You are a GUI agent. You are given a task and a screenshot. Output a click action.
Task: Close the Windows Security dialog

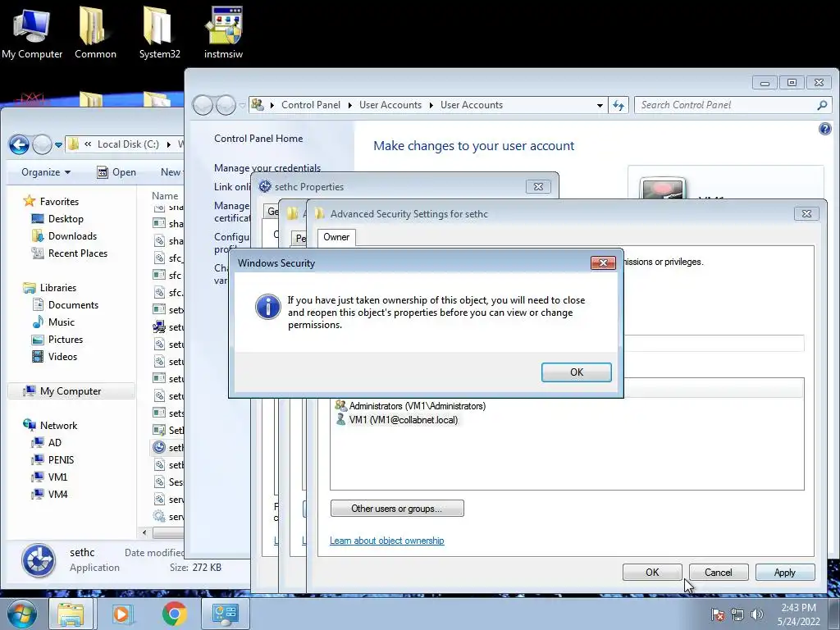tap(603, 262)
